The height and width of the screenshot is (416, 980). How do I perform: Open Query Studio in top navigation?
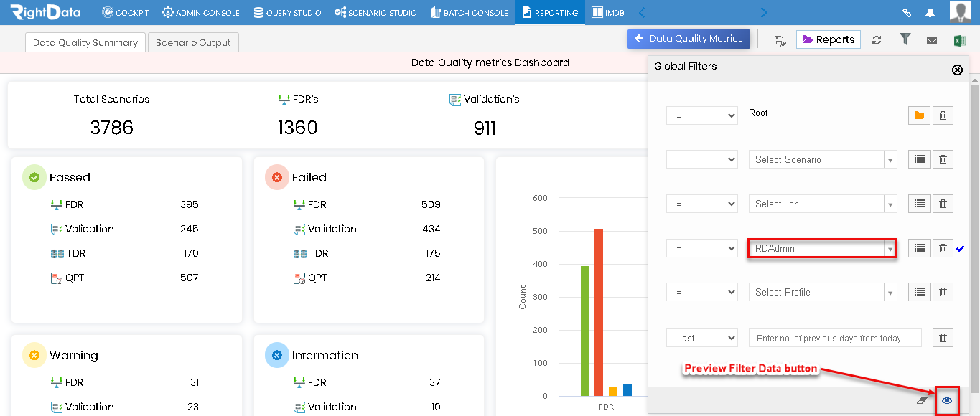point(287,13)
